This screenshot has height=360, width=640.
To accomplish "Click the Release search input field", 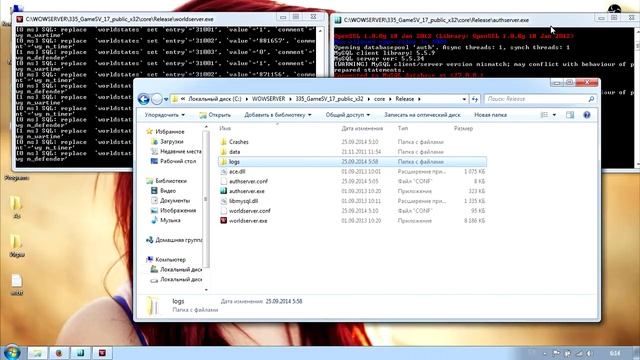I will (x=536, y=99).
